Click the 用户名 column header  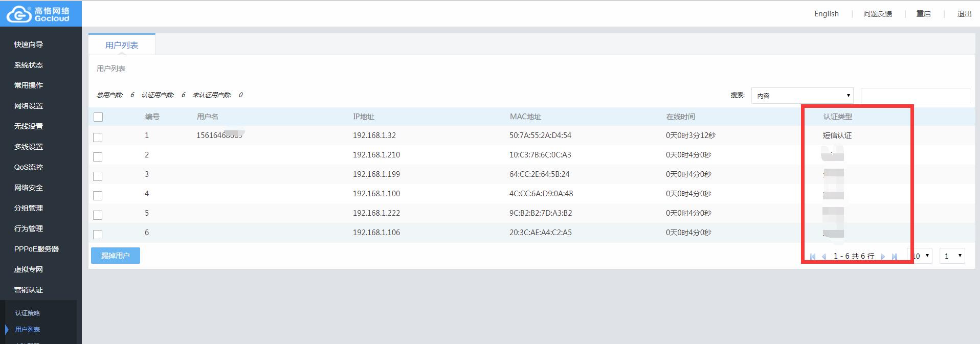208,117
